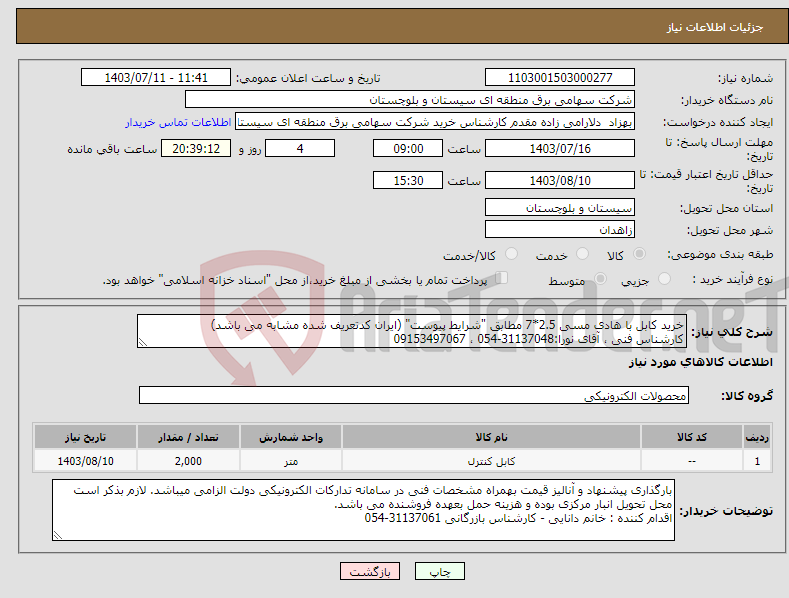Screen dimensions: 789x598
Task: Click the remaining days field showing 4
Action: pyautogui.click(x=300, y=148)
